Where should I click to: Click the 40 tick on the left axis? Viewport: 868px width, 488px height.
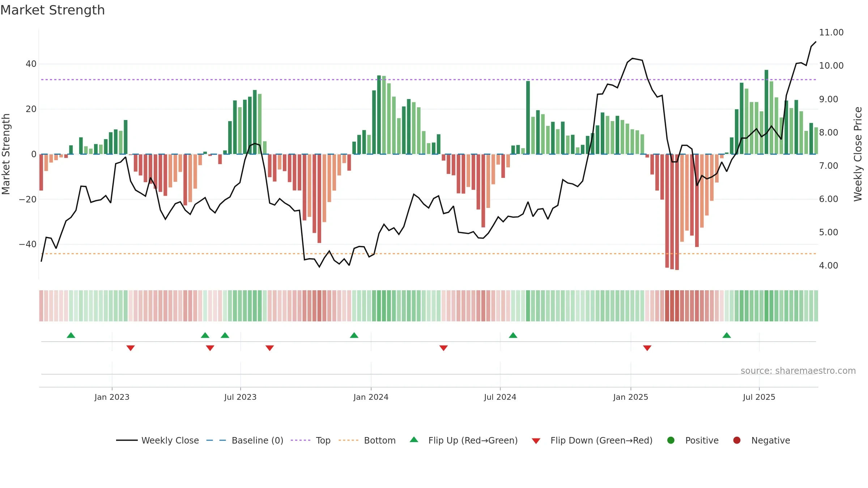pyautogui.click(x=31, y=64)
